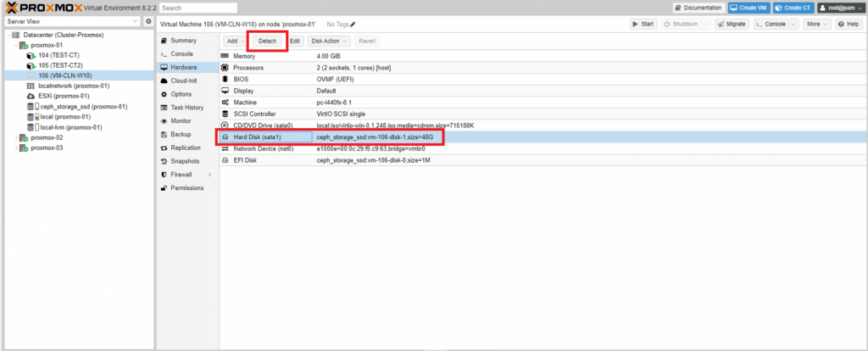This screenshot has height=351, width=868.
Task: Open the Documentation button
Action: pyautogui.click(x=698, y=8)
